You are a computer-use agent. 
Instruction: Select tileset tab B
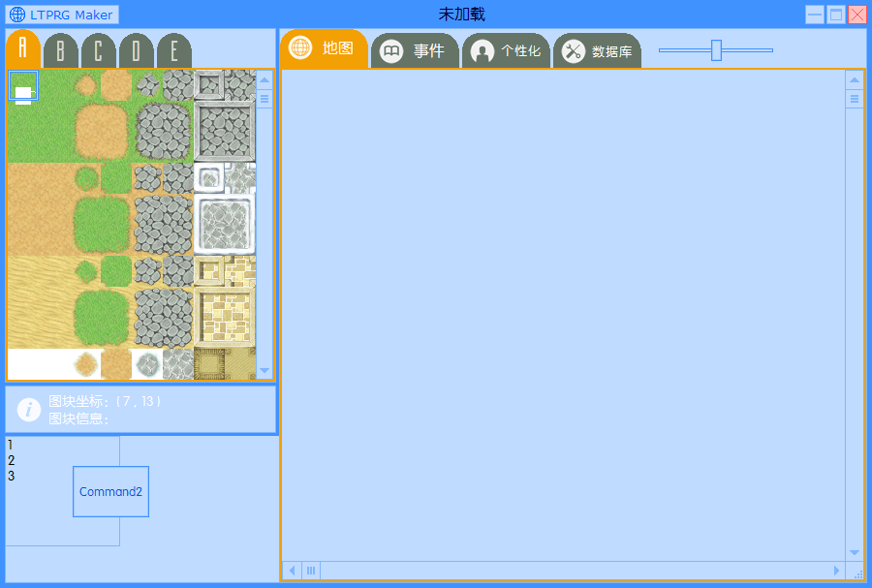click(61, 51)
